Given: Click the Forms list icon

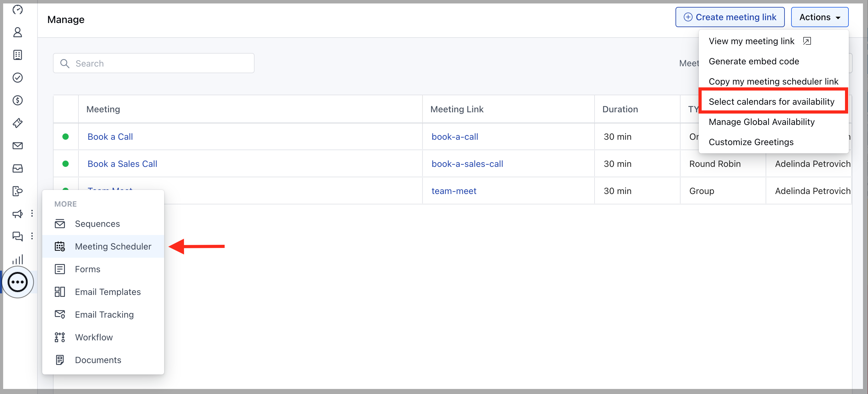Looking at the screenshot, I should point(60,269).
